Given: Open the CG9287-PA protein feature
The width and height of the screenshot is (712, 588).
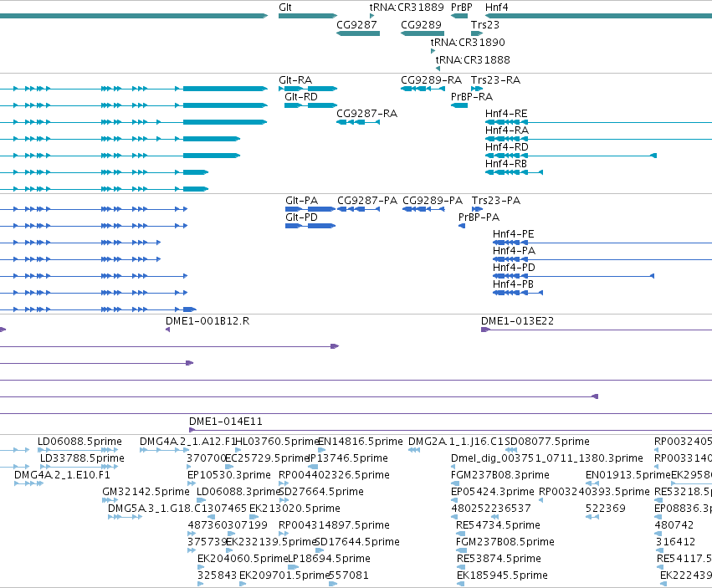Looking at the screenshot, I should click(x=358, y=209).
